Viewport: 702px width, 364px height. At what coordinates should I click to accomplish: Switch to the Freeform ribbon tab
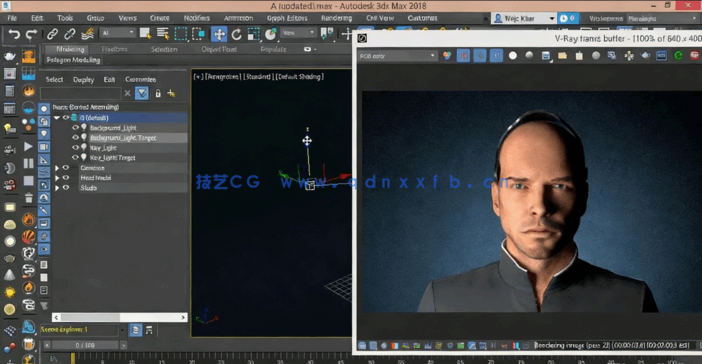[114, 49]
